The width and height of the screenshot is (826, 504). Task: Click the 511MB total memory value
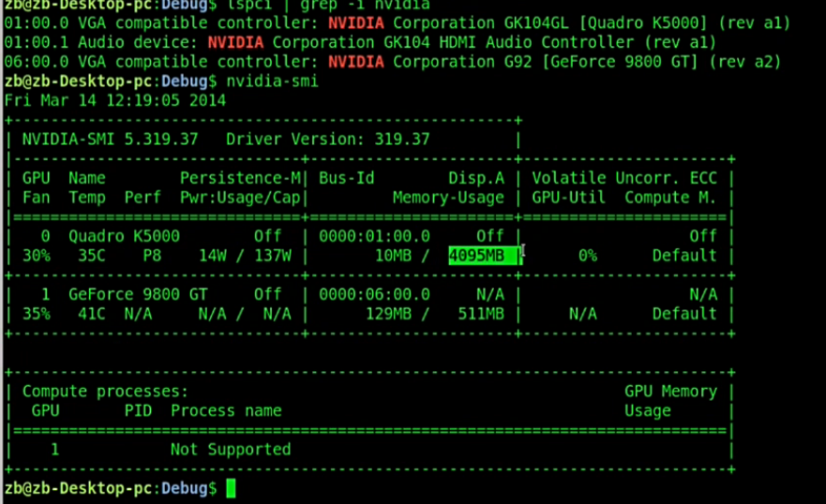point(481,314)
